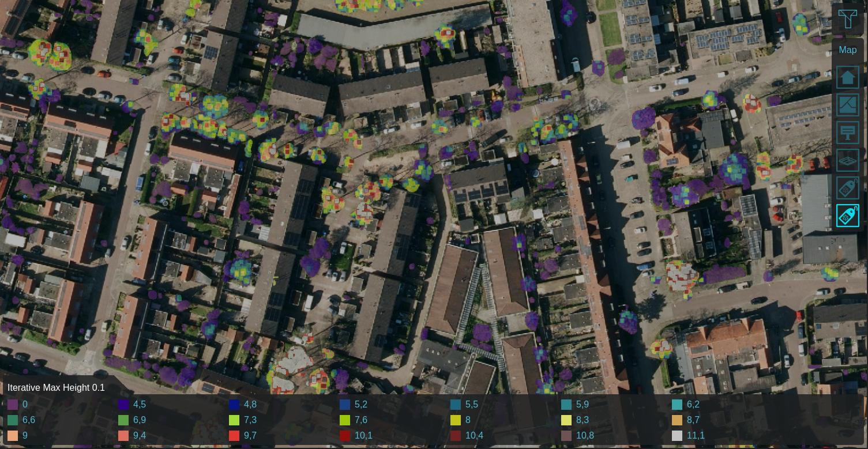Click the Iterative Max Height 0.1 title
The height and width of the screenshot is (449, 868).
(56, 388)
